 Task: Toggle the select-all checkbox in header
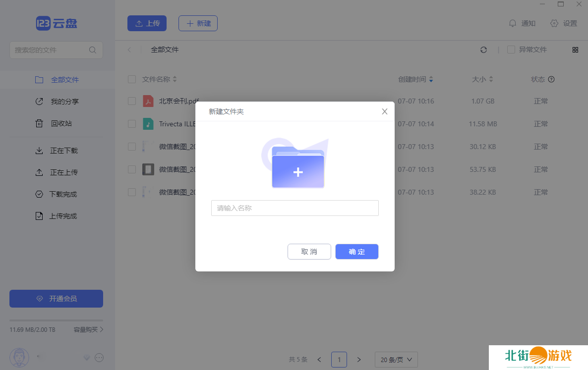132,79
